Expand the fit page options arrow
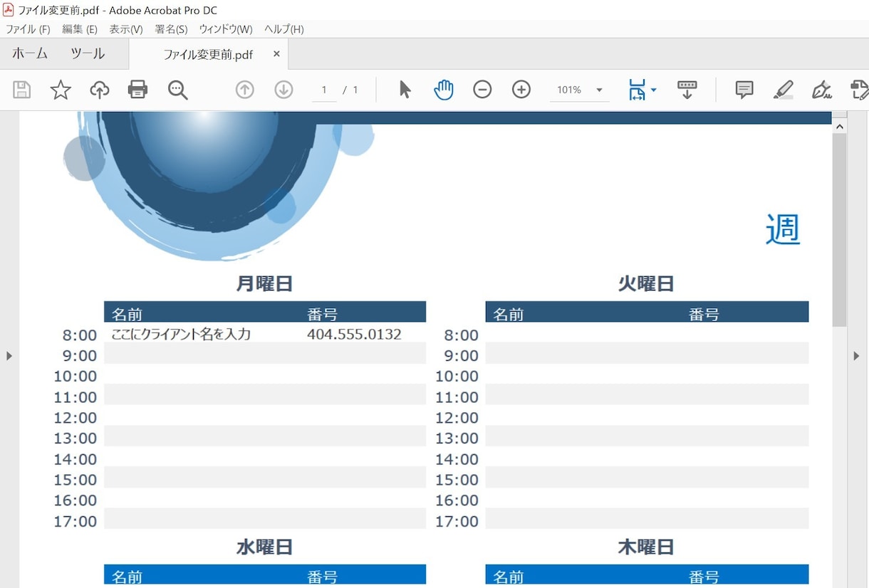 (x=653, y=90)
